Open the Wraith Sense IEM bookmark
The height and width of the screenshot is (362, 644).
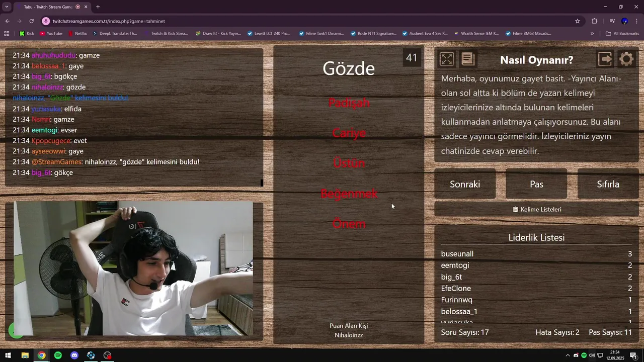tap(476, 34)
